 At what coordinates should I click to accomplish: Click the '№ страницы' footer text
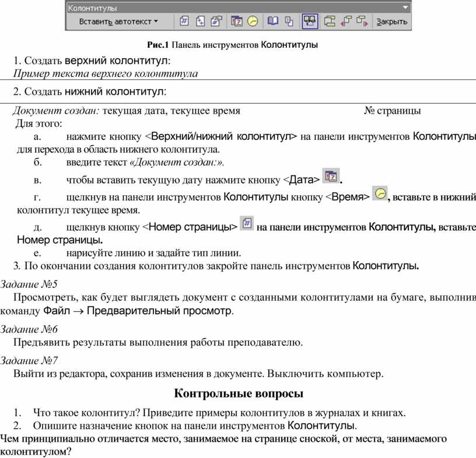click(393, 111)
